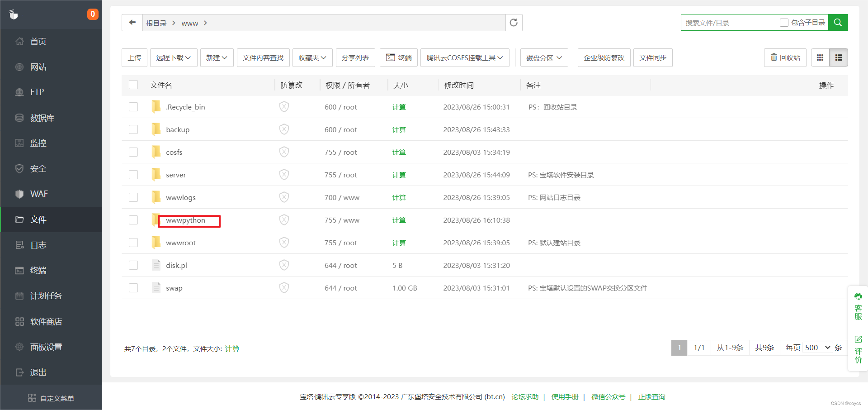Select all files with header checkbox

(x=133, y=85)
